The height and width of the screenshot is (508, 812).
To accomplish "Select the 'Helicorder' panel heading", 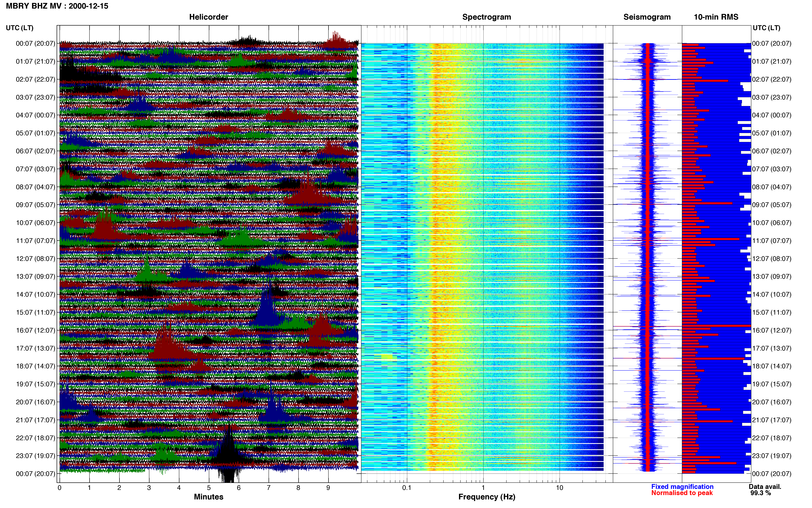I will [x=209, y=17].
